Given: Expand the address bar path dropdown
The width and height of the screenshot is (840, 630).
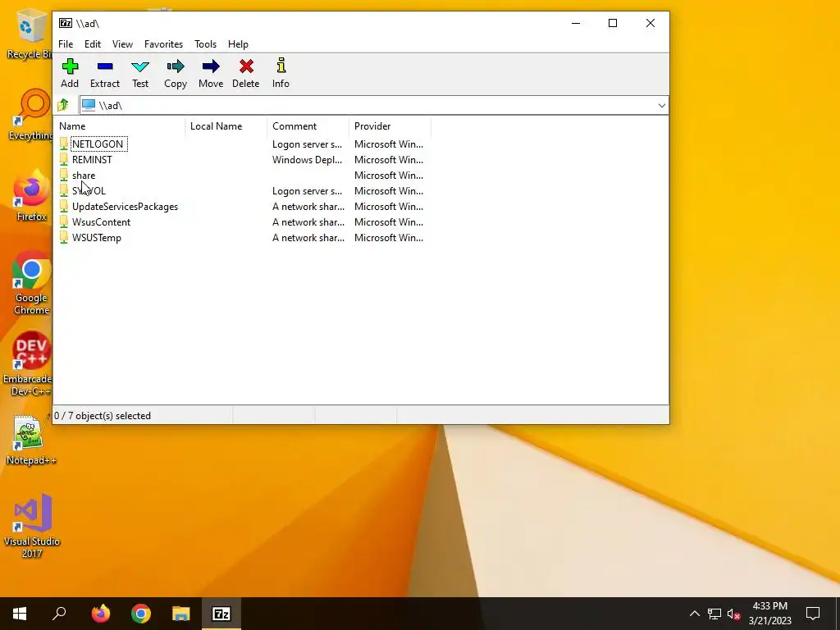Looking at the screenshot, I should click(662, 106).
